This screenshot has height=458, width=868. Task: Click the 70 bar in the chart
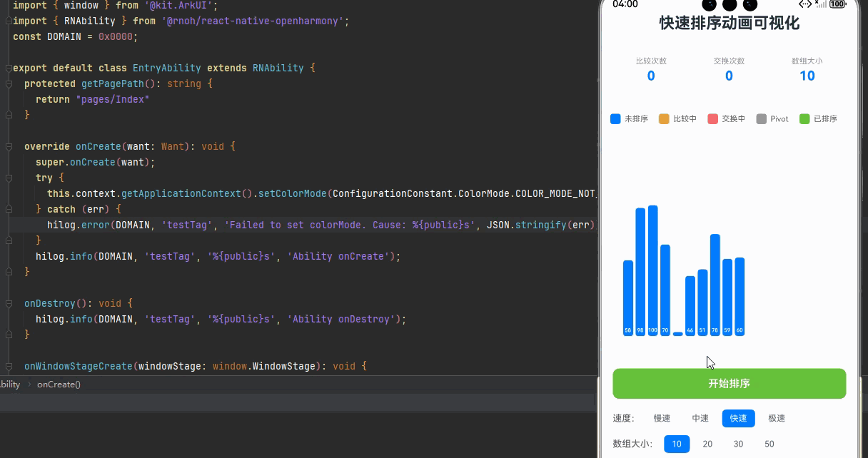coord(665,290)
